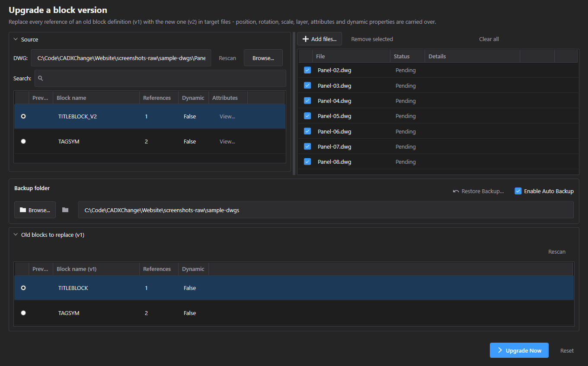Disable the Enable Auto Backup checkbox
Image resolution: width=588 pixels, height=366 pixels.
coord(518,191)
